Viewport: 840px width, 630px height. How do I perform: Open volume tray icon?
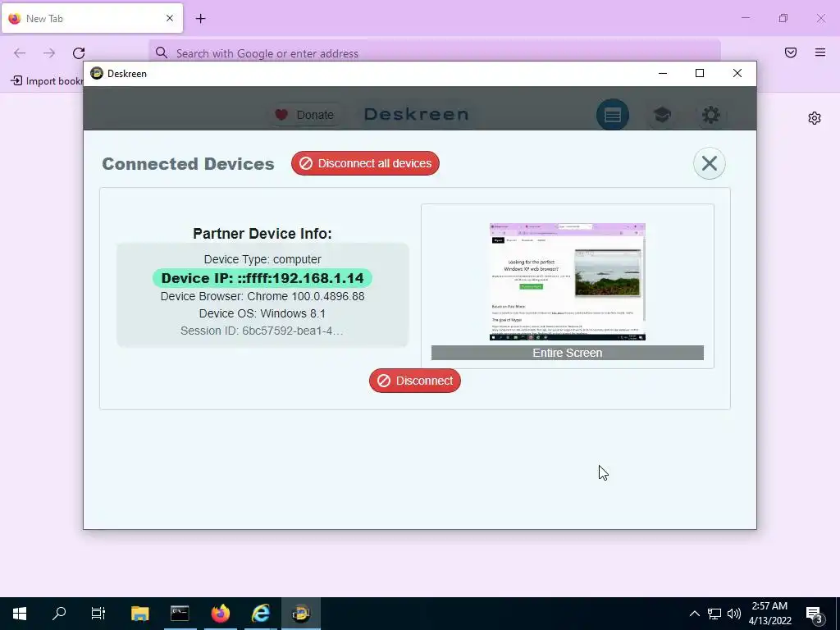tap(734, 614)
